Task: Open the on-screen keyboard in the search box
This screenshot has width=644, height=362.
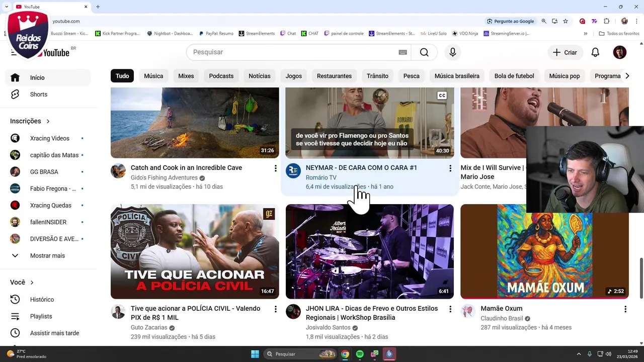Action: 403,52
